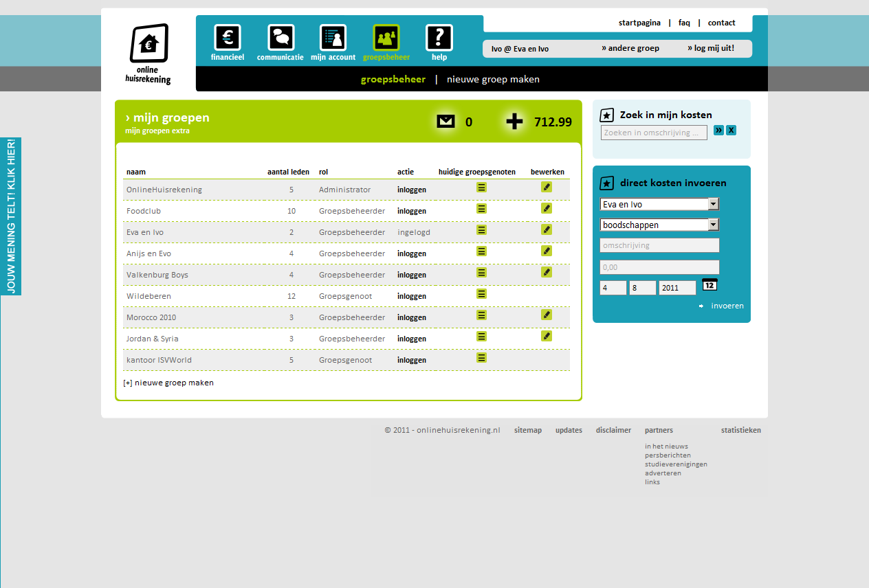This screenshot has width=869, height=588.
Task: Select the nieuwe groep maken tab
Action: click(x=493, y=80)
